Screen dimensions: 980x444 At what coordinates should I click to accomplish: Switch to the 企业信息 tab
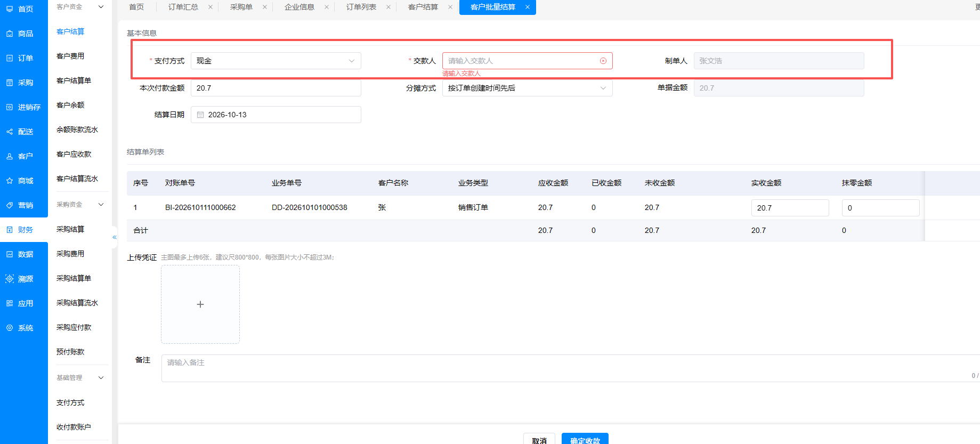coord(299,7)
